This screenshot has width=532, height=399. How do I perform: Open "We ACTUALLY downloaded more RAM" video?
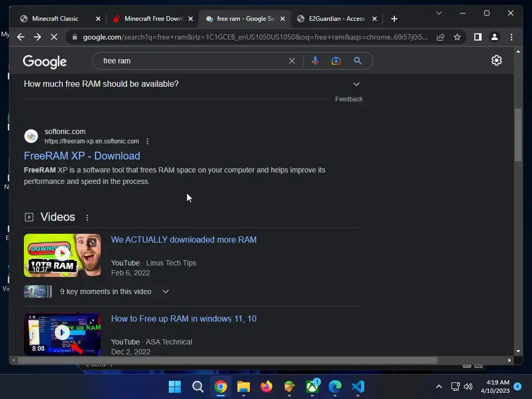[183, 240]
